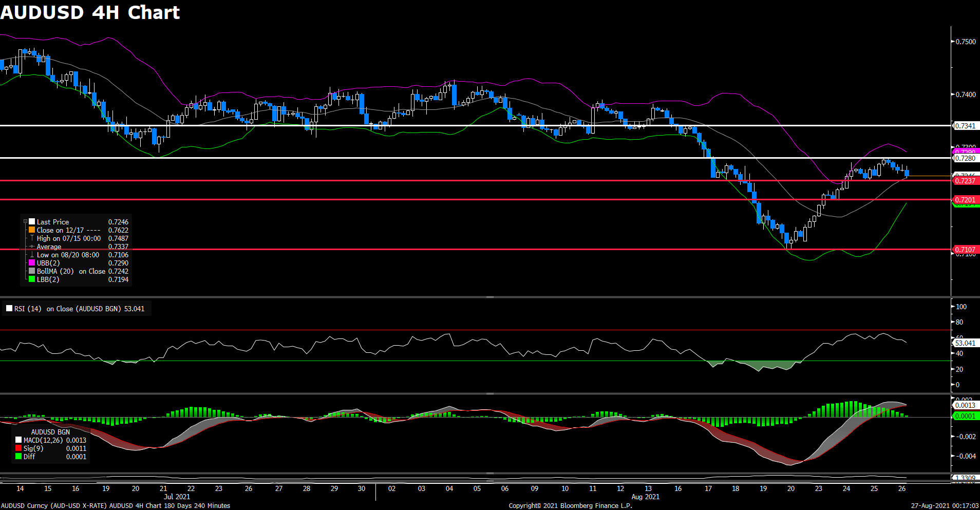The width and height of the screenshot is (980, 510).
Task: Click the Jul 2021 month axis label
Action: (x=177, y=497)
